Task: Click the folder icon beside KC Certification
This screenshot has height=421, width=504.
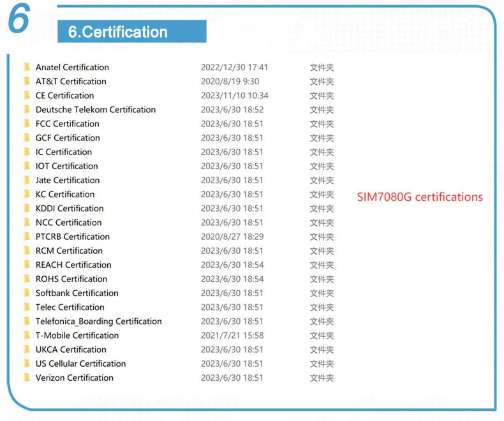Action: pos(27,194)
